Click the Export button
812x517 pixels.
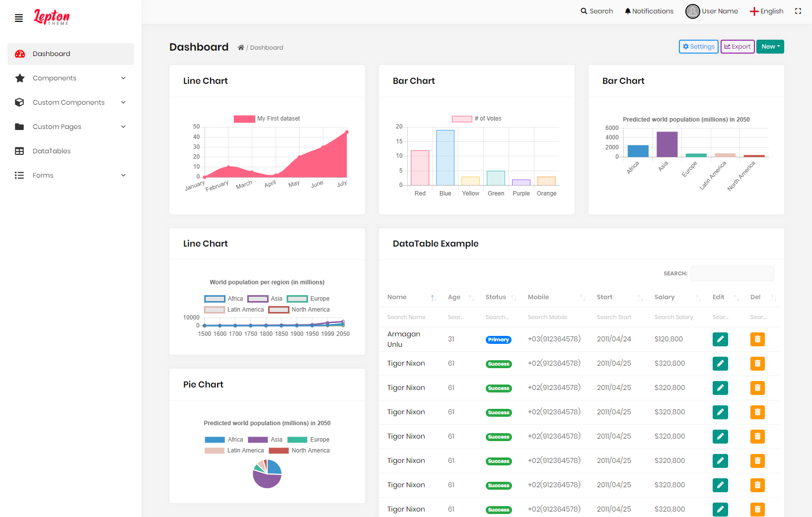[738, 47]
